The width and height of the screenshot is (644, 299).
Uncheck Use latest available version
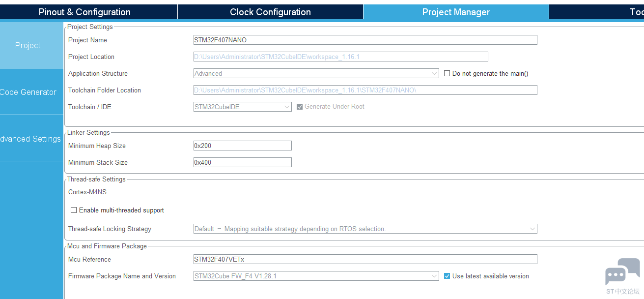click(447, 276)
